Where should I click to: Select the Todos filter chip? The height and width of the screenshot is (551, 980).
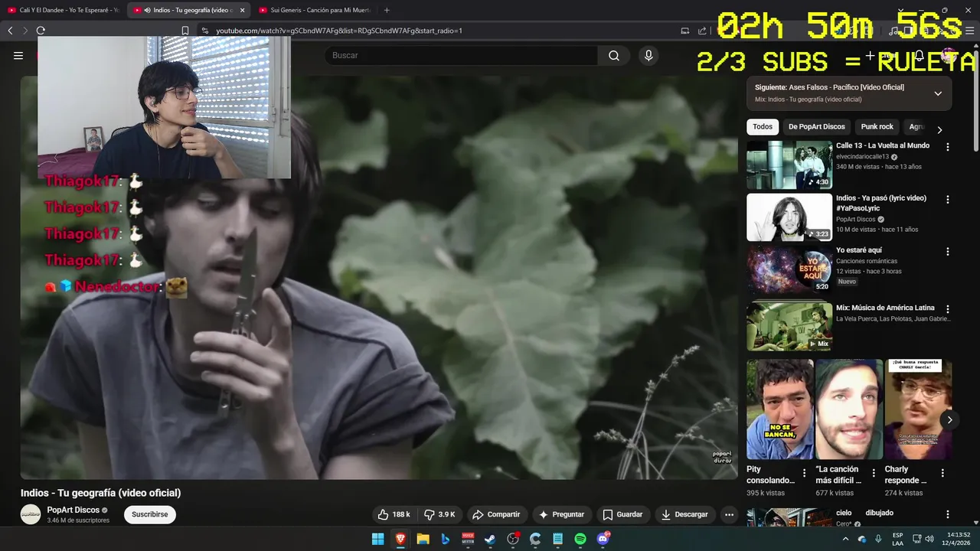[x=763, y=127]
